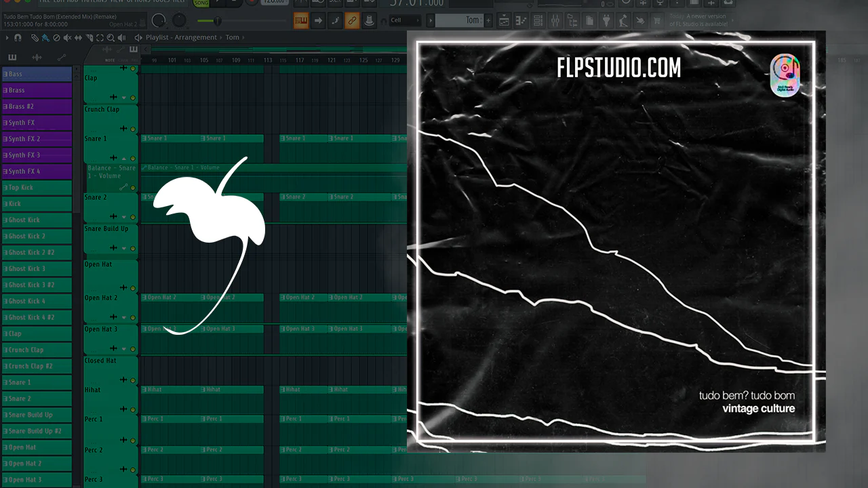Click the record button
Image resolution: width=868 pixels, height=488 pixels.
[253, 3]
